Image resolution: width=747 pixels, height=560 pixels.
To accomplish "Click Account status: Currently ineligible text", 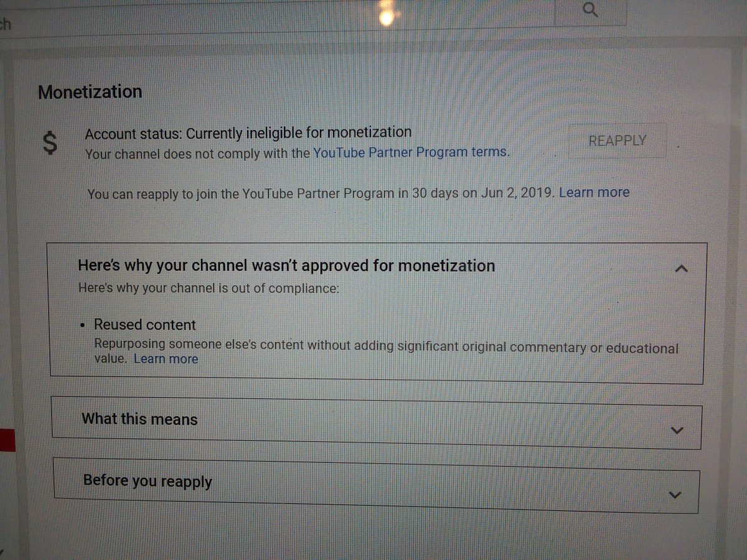I will [248, 133].
